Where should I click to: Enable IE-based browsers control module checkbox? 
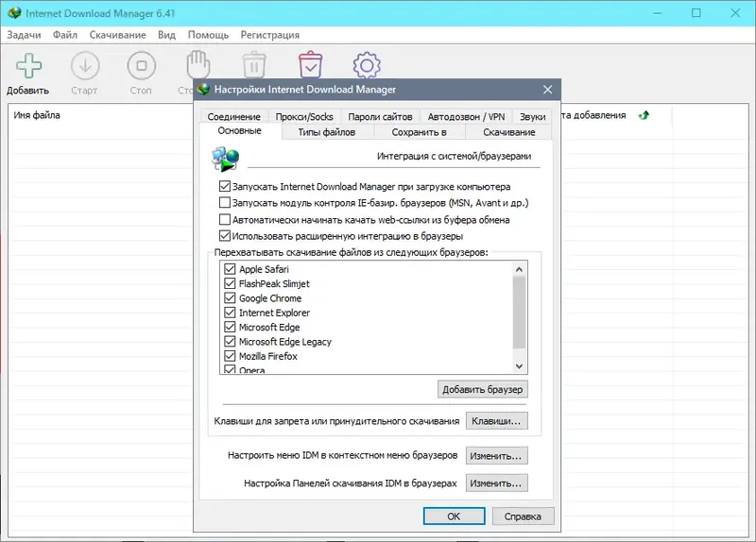(x=224, y=202)
